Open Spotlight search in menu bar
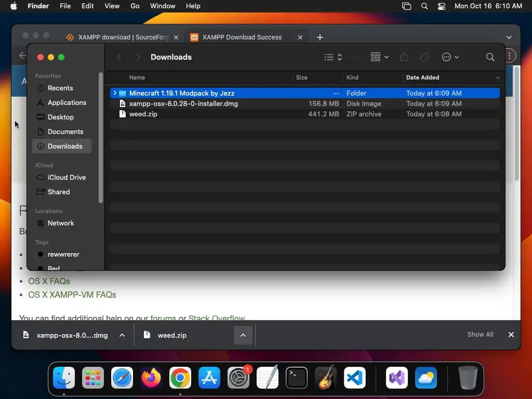This screenshot has height=399, width=532. (424, 6)
